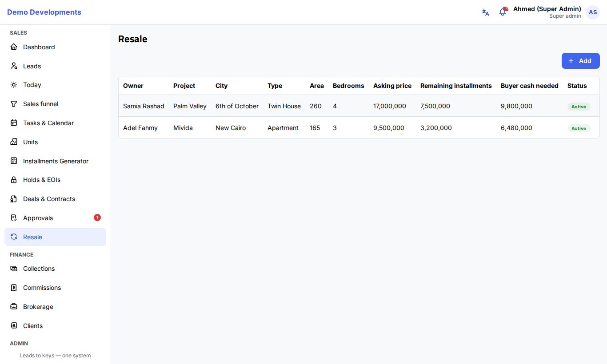607x364 pixels.
Task: Click the Dashboard home icon
Action: point(14,47)
